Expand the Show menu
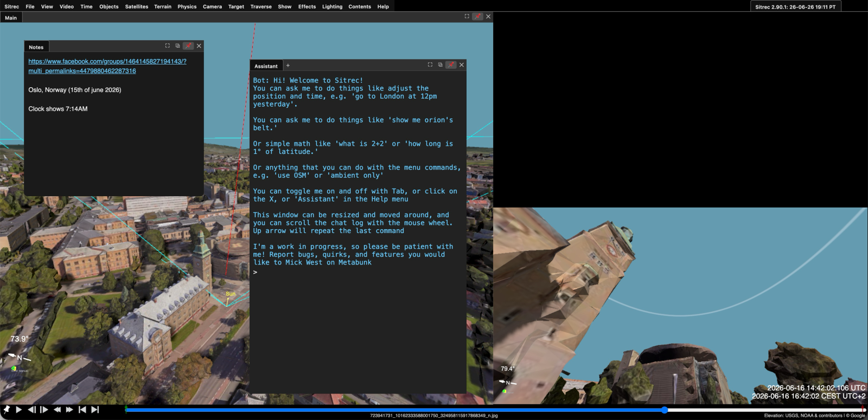This screenshot has height=420, width=868. tap(285, 7)
